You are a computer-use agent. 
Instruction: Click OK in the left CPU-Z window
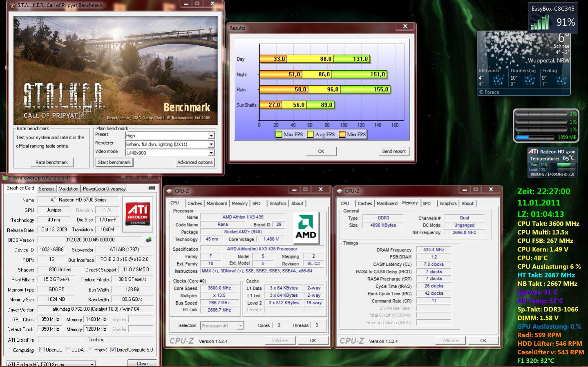coord(313,340)
